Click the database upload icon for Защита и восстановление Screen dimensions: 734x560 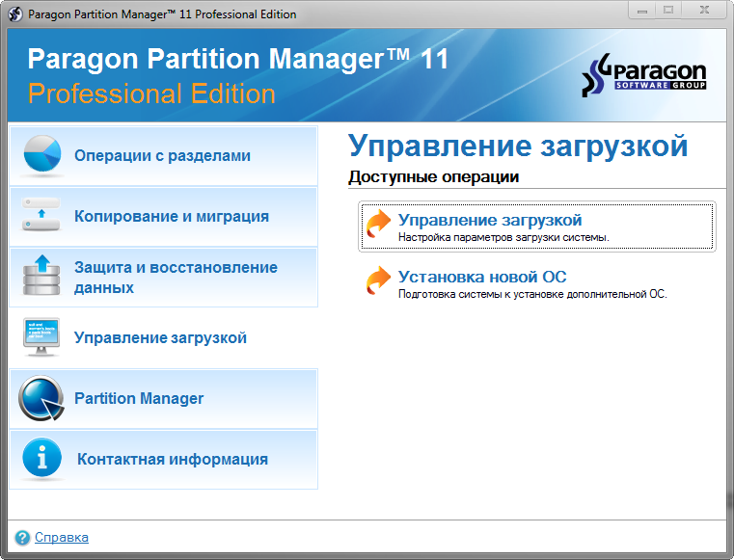pyautogui.click(x=41, y=277)
